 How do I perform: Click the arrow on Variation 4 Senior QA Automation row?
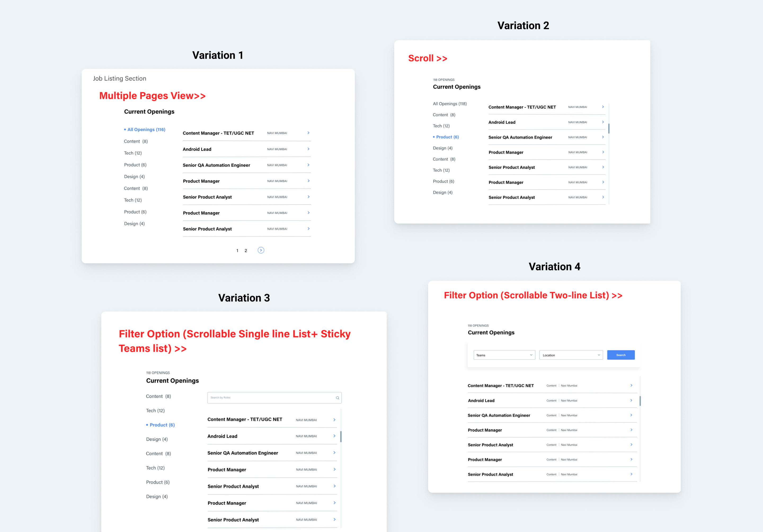pos(631,415)
